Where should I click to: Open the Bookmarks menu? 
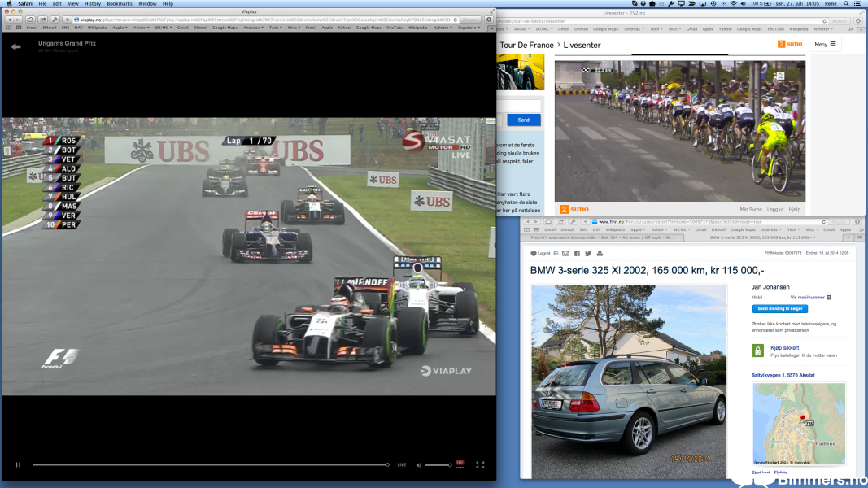(120, 3)
